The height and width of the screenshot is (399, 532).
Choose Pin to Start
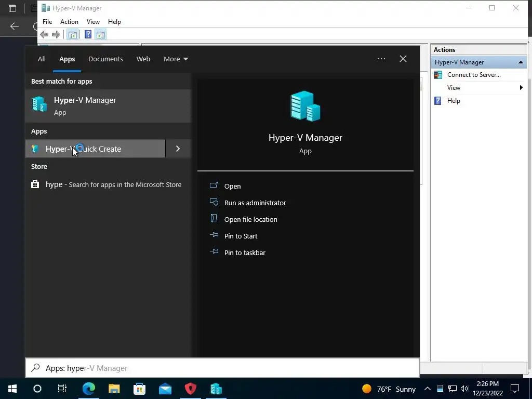point(241,236)
